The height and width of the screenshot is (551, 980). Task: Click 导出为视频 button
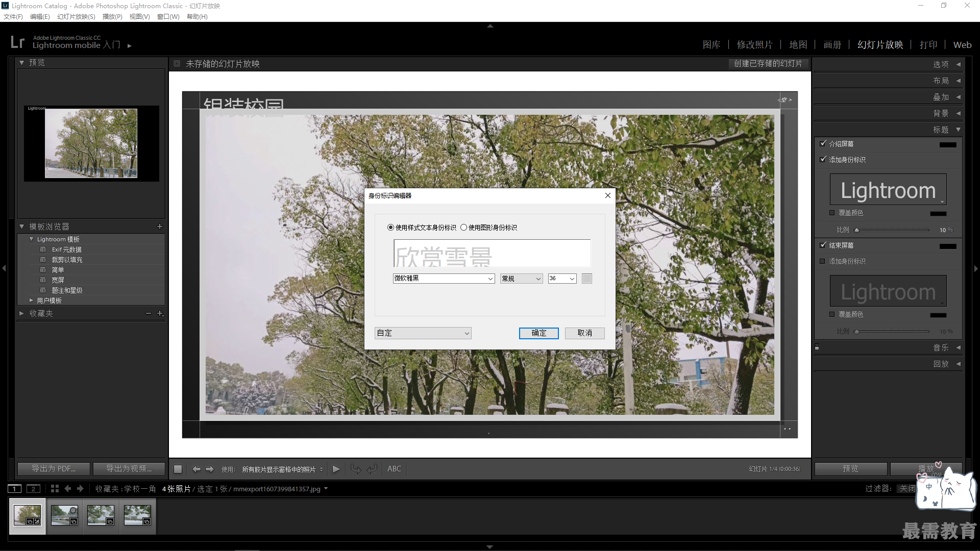pos(129,469)
